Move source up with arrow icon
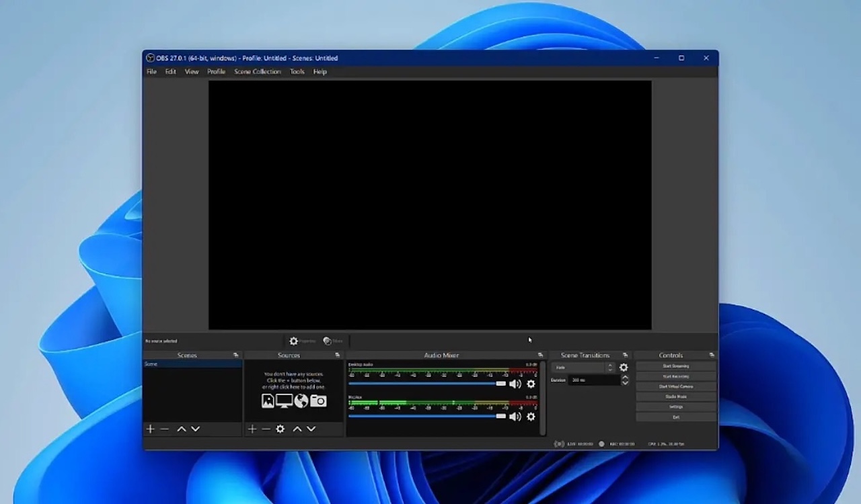The image size is (861, 504). pyautogui.click(x=297, y=429)
